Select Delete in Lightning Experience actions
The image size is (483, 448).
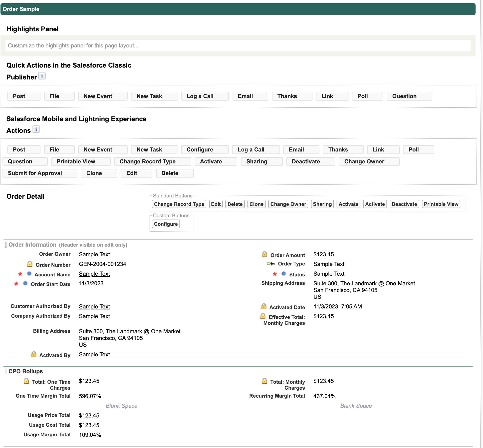175,173
